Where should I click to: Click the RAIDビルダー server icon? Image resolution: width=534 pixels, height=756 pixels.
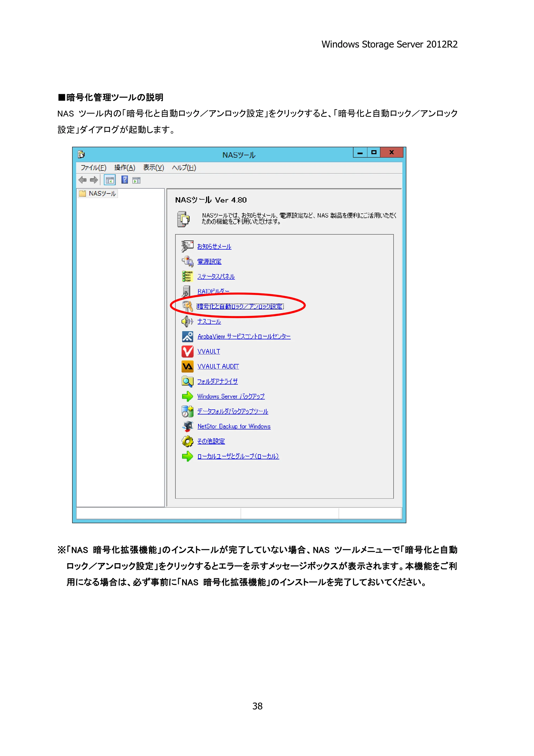point(187,291)
